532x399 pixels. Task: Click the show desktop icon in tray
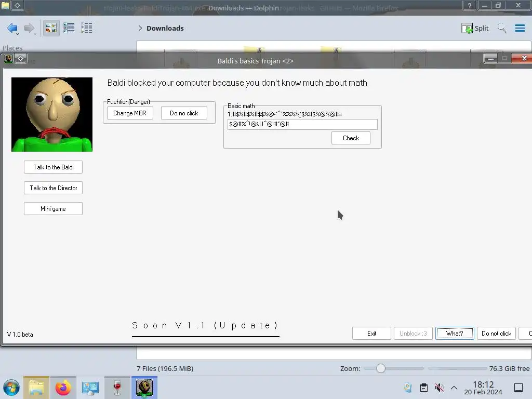[518, 388]
